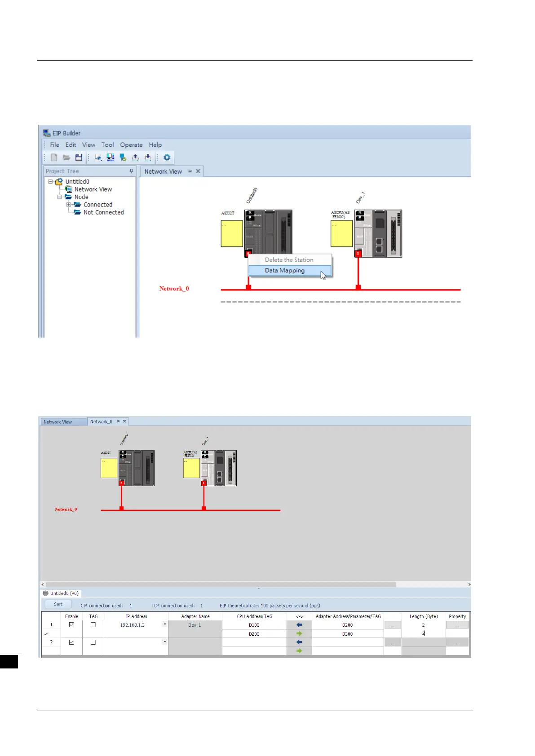535x756 pixels.
Task: Select Network View in Project Tree
Action: tap(93, 189)
